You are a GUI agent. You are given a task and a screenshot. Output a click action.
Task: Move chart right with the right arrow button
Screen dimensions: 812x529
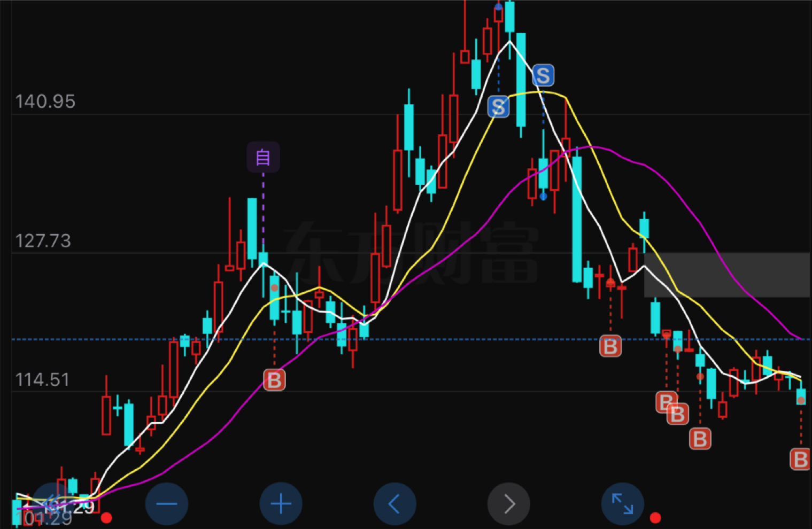point(509,503)
